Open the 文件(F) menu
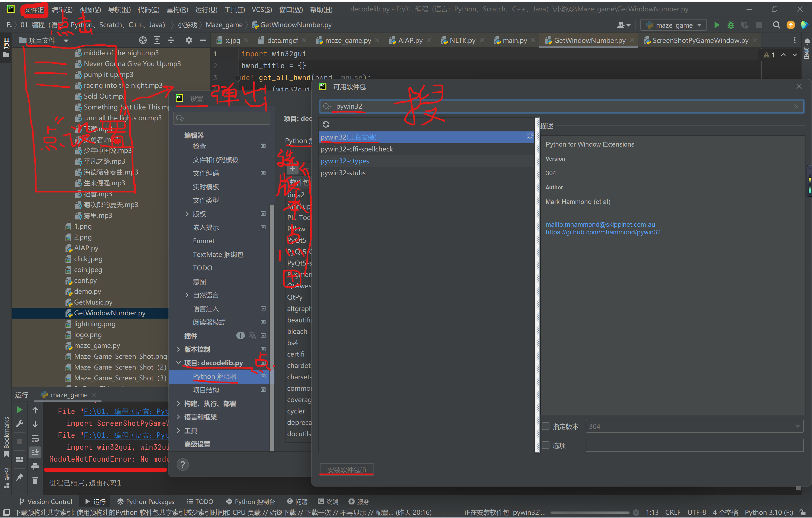 pos(34,10)
